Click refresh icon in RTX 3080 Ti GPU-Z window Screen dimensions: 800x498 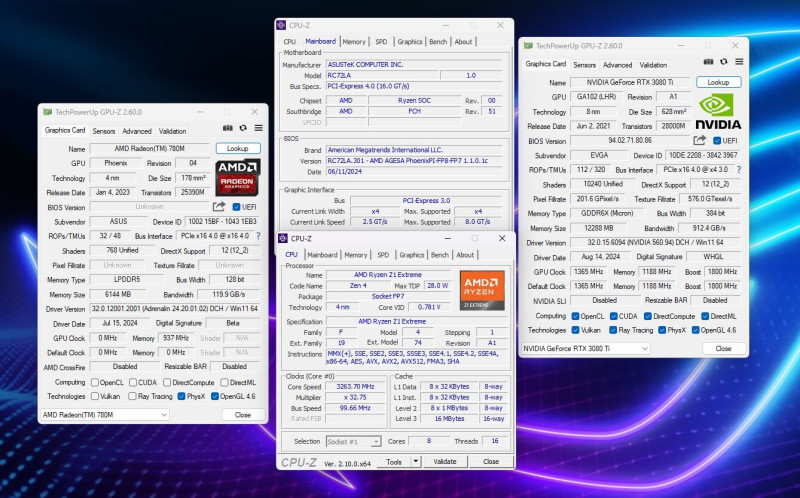pyautogui.click(x=723, y=61)
